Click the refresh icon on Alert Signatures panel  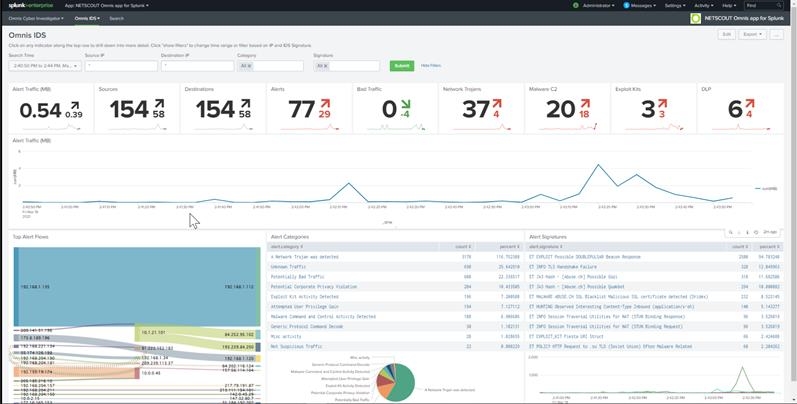(x=755, y=231)
